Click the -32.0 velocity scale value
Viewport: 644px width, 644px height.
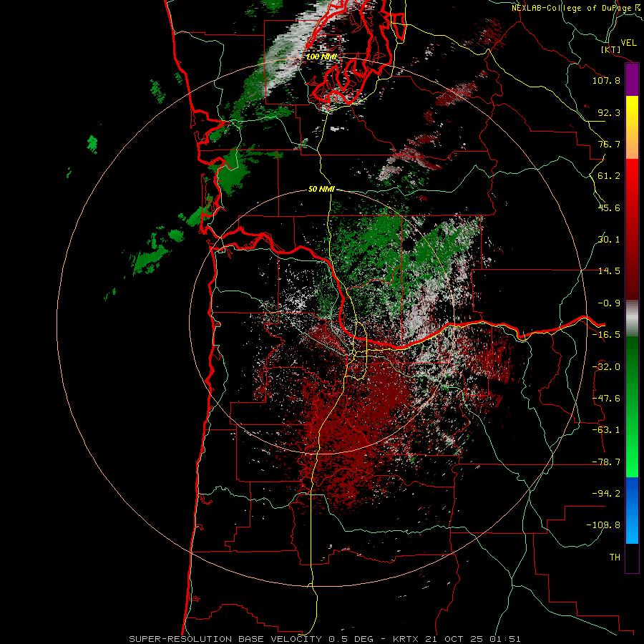click(x=606, y=367)
